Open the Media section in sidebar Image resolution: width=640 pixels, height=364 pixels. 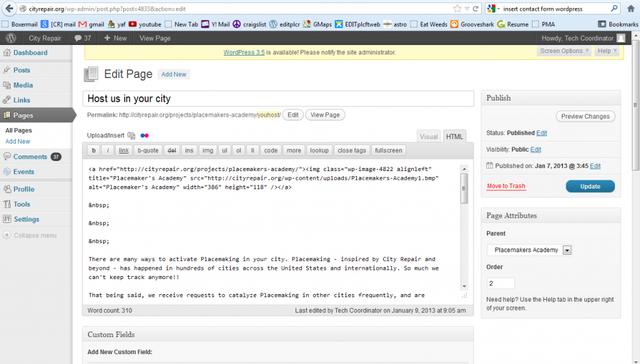(23, 85)
